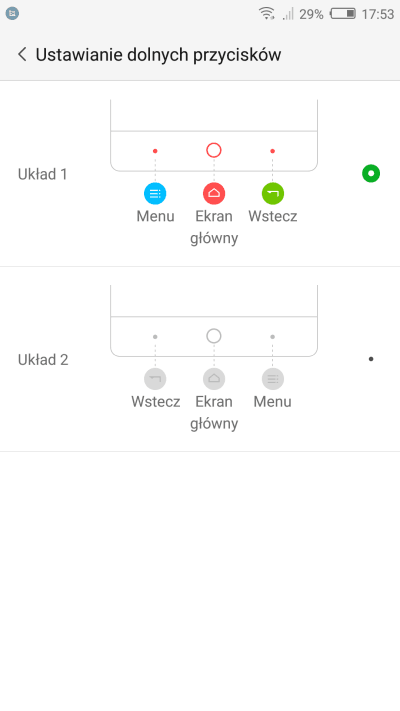
Task: Click the red home circle in Układ 1 preview
Action: click(x=214, y=150)
